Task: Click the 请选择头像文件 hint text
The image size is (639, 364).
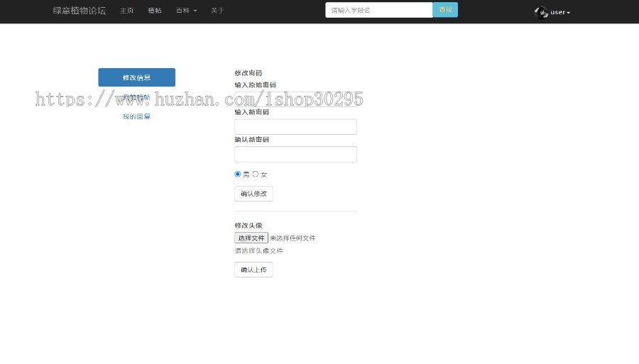Action: point(258,250)
